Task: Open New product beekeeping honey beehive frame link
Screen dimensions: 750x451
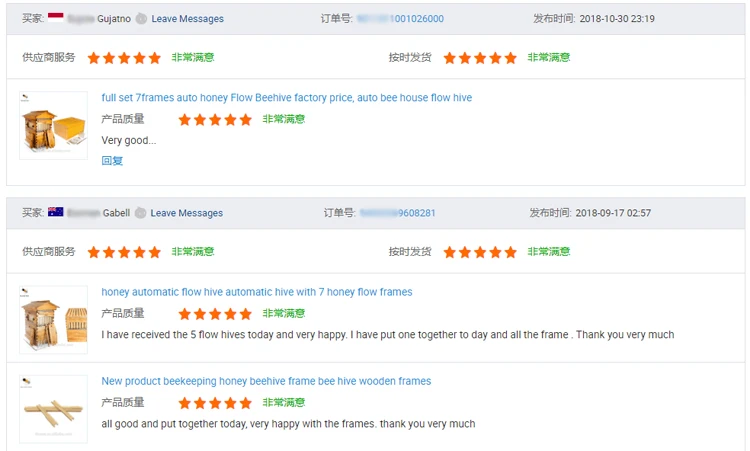Action: coord(266,381)
